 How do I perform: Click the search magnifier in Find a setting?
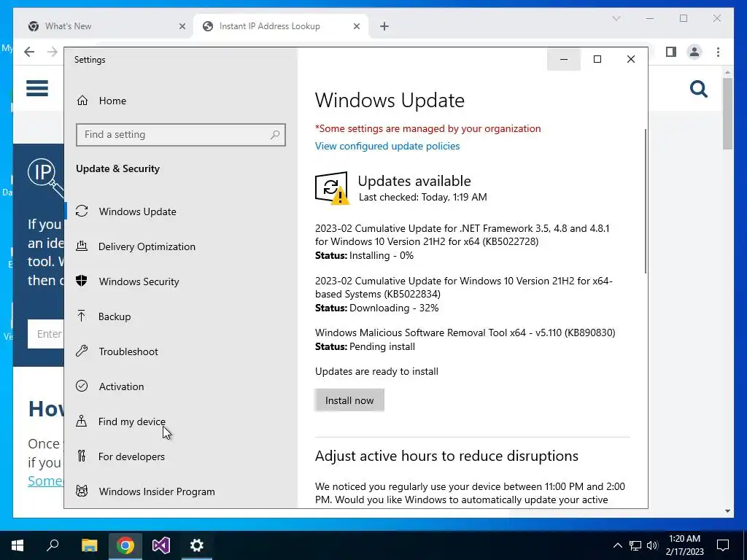pos(275,135)
